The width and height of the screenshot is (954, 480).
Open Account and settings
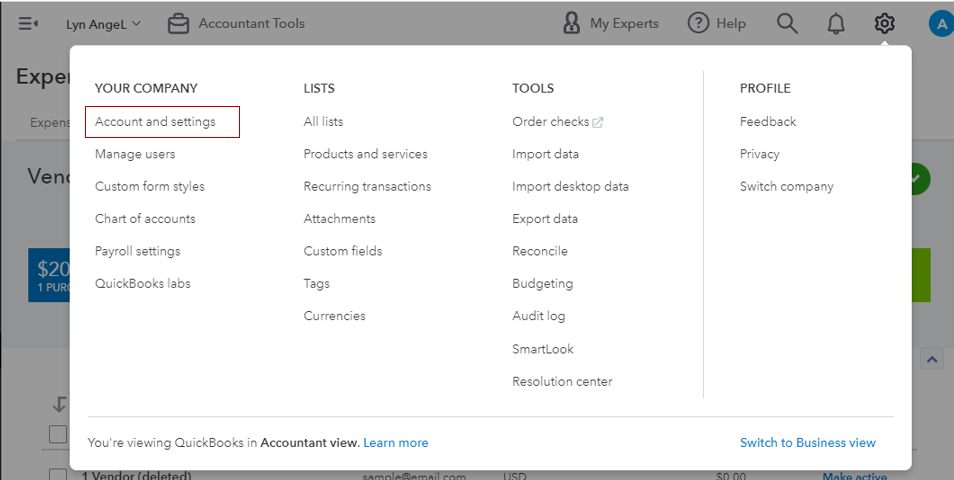155,122
